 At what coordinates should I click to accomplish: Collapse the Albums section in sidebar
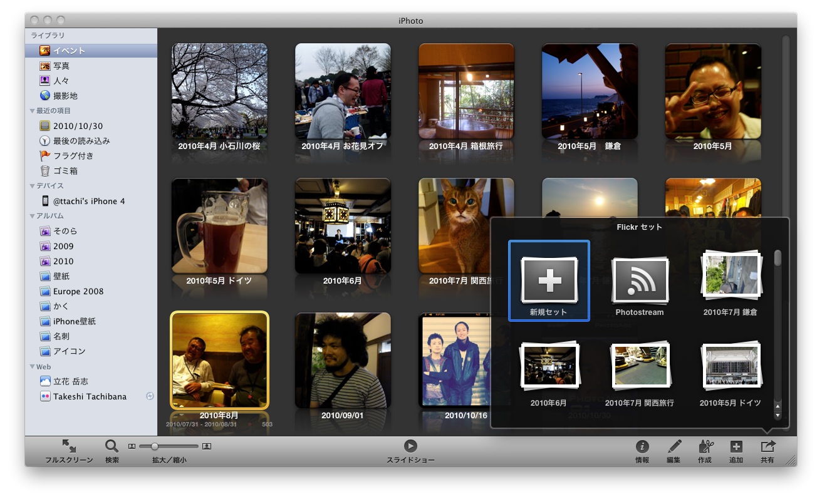pyautogui.click(x=33, y=216)
